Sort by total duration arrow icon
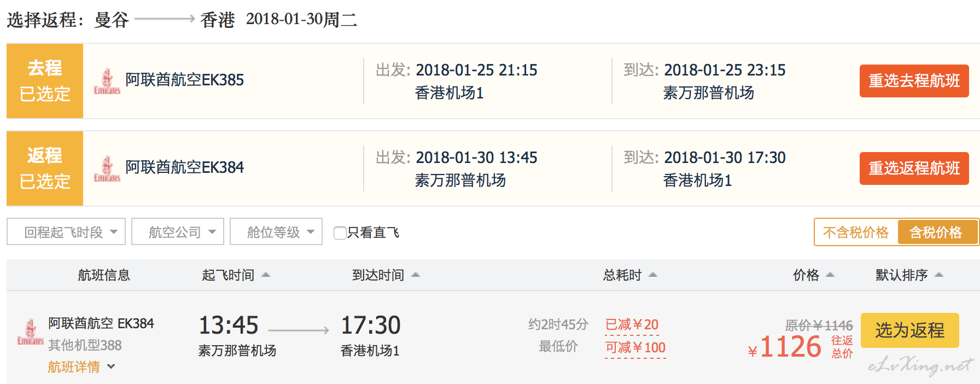 tap(653, 275)
